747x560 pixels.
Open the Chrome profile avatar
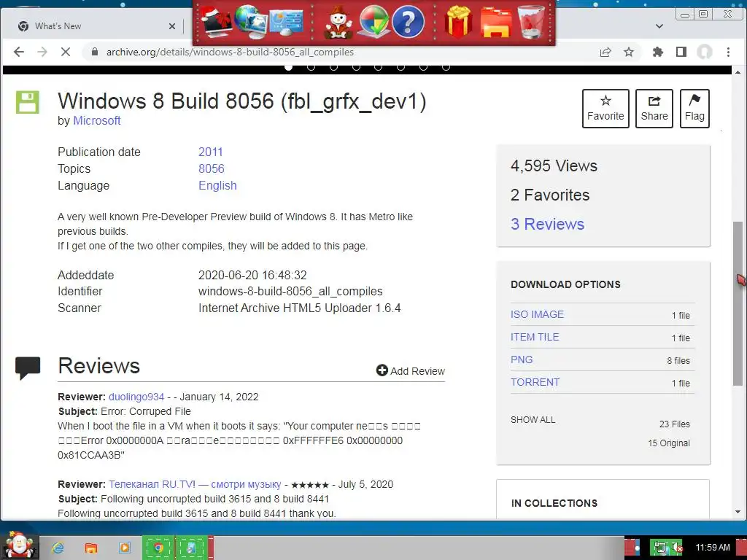[705, 52]
